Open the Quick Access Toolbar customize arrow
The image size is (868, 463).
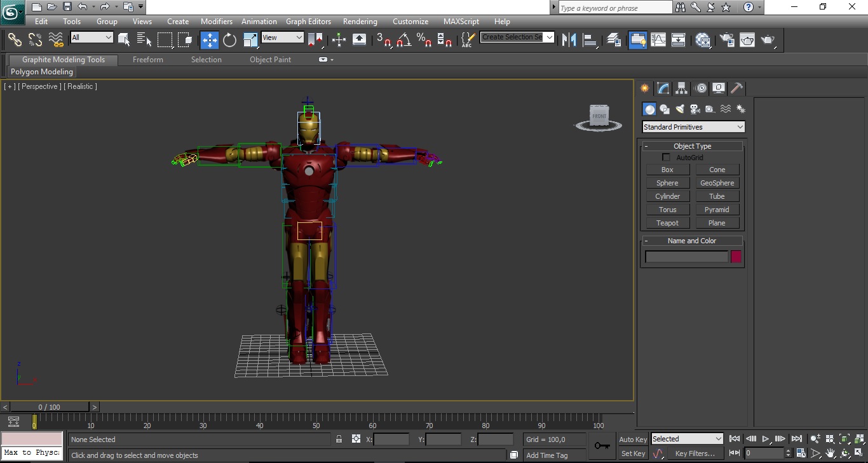pyautogui.click(x=141, y=7)
